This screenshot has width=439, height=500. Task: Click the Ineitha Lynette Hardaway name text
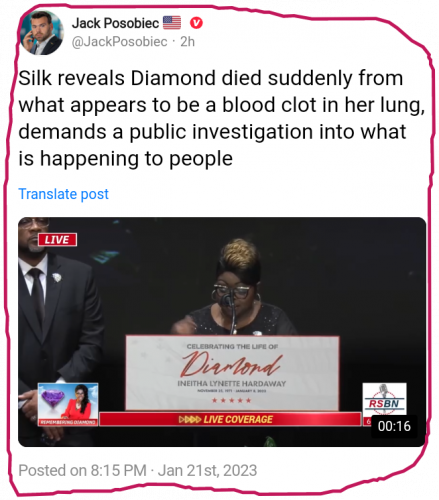[x=232, y=383]
